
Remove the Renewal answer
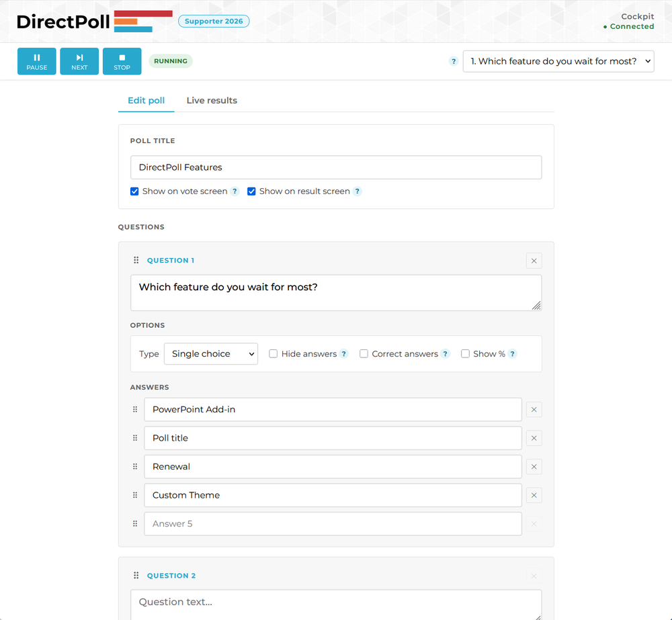(x=534, y=467)
